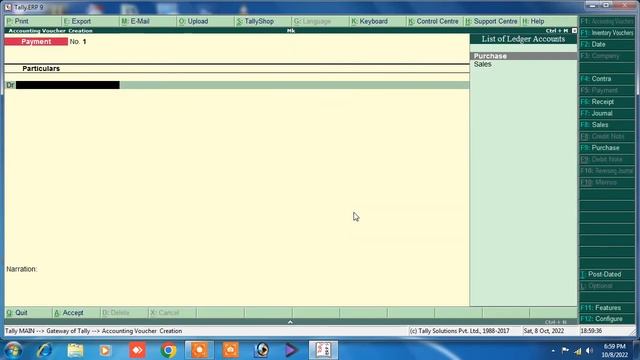The image size is (640, 360).
Task: Click the F2: Date side button
Action: click(x=607, y=44)
